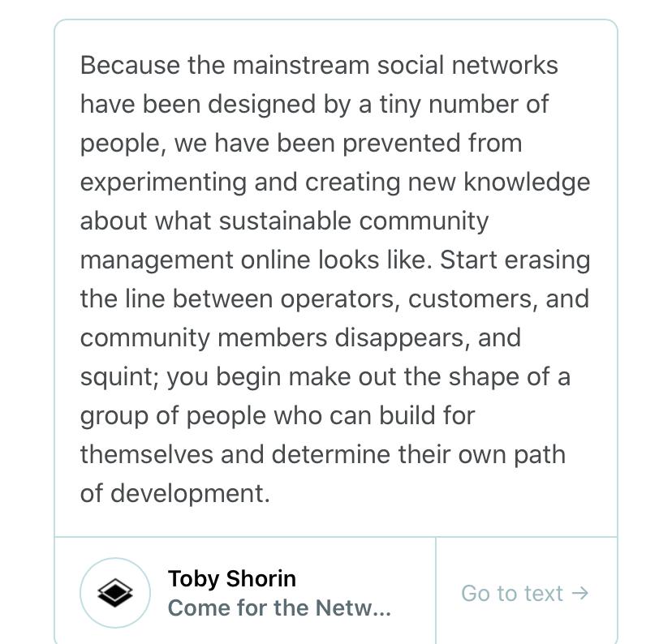The width and height of the screenshot is (672, 644).
Task: Open the Go to text link
Action: (x=525, y=594)
